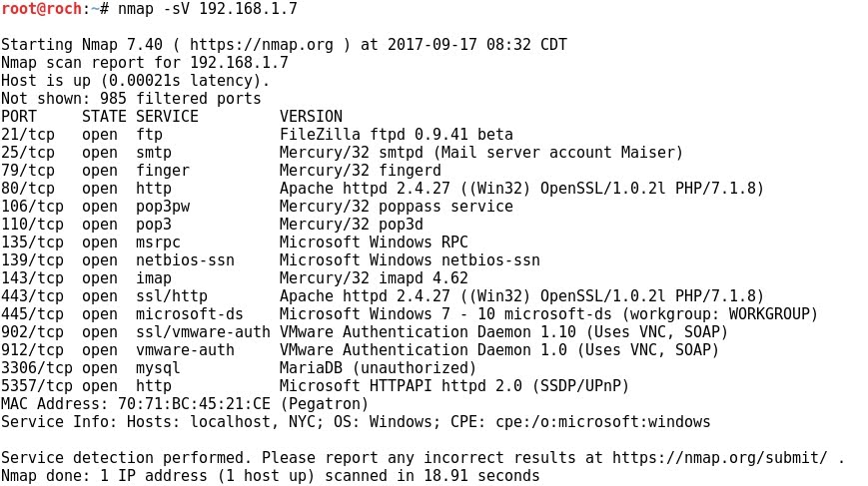The image size is (868, 486).
Task: Click the Microsoft Windows RPC text
Action: (x=374, y=243)
